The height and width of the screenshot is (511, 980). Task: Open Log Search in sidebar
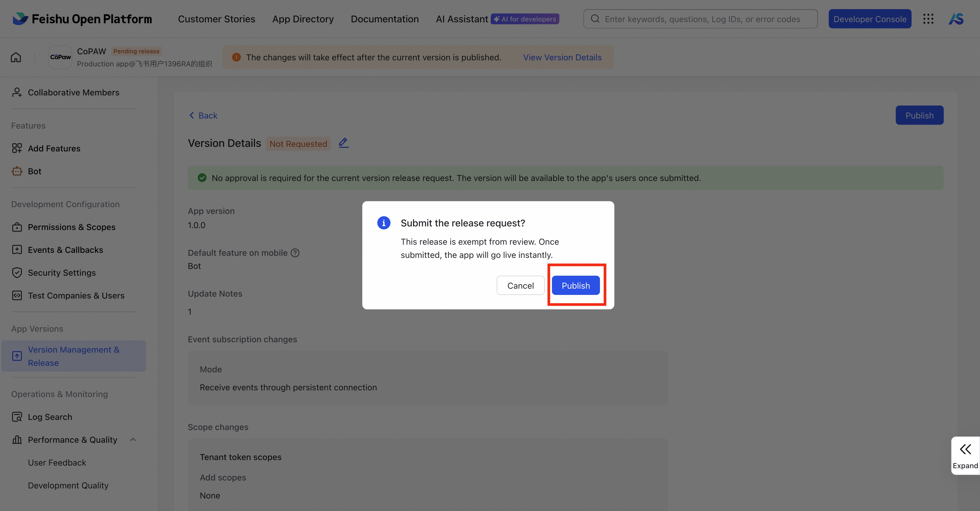point(50,417)
